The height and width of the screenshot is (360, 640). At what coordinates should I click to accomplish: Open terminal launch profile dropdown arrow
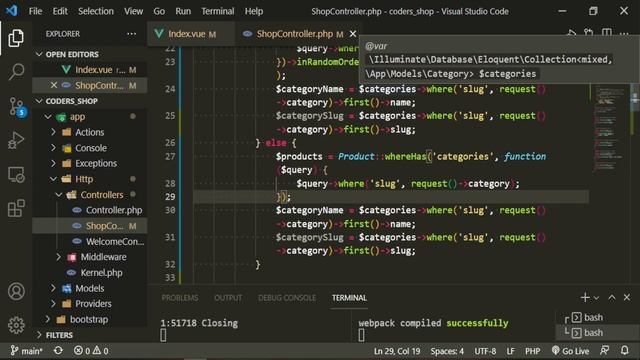(x=596, y=298)
